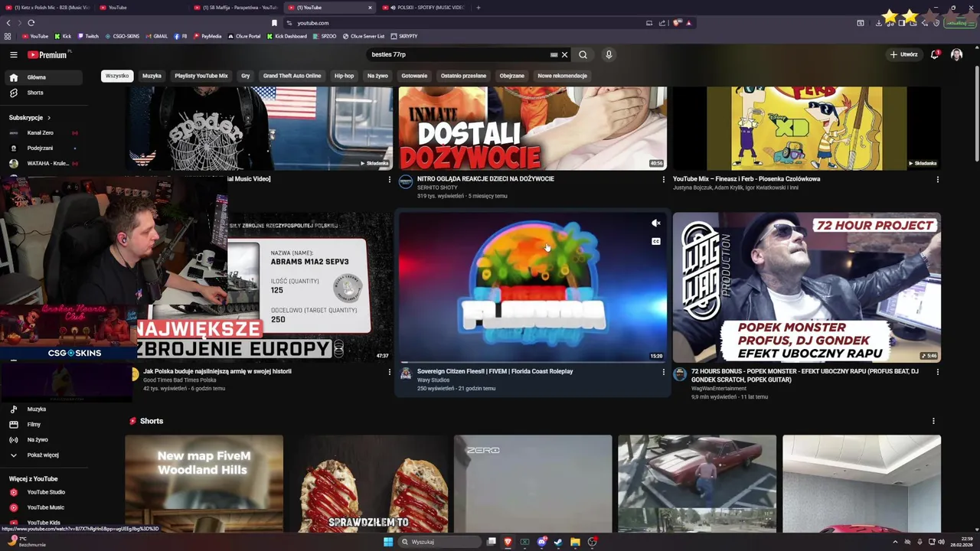Select the Gry filter chip
The width and height of the screenshot is (980, 551).
(245, 76)
